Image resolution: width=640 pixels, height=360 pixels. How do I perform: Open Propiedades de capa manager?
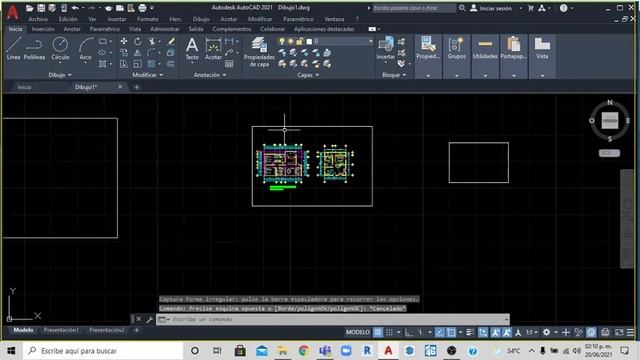tap(259, 51)
